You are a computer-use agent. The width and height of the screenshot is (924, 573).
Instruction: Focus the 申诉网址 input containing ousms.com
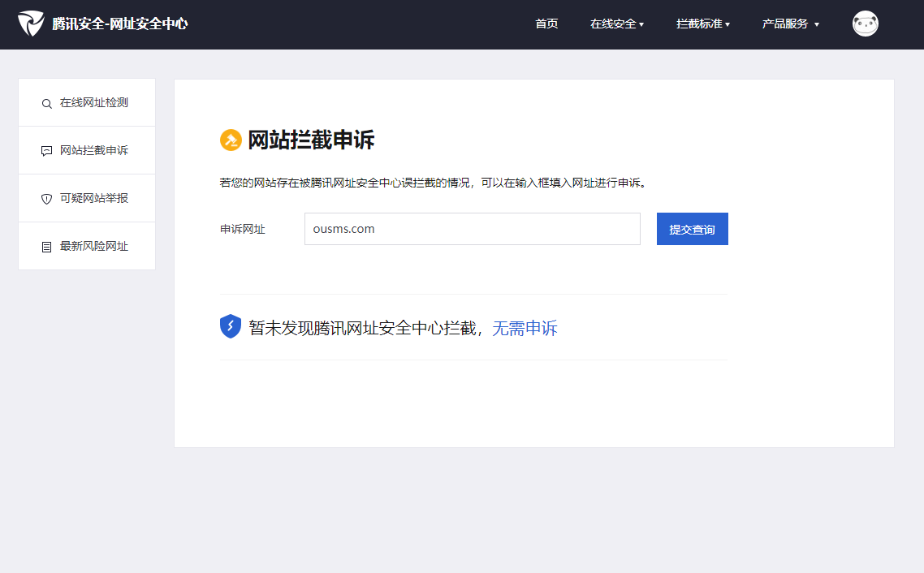tap(472, 229)
